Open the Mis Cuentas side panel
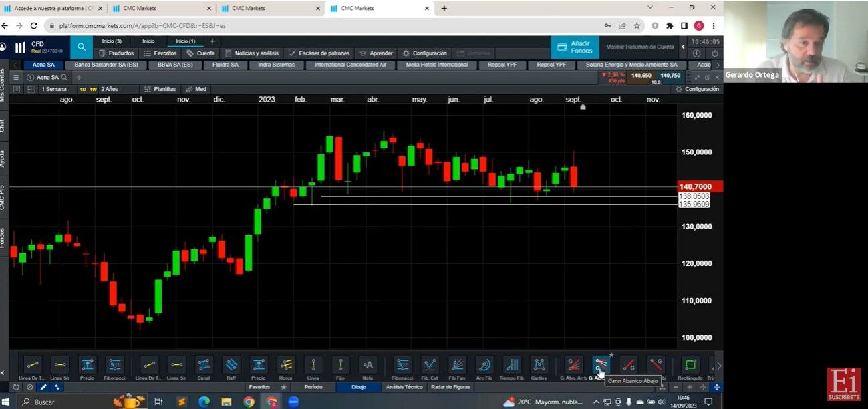 coord(3,84)
